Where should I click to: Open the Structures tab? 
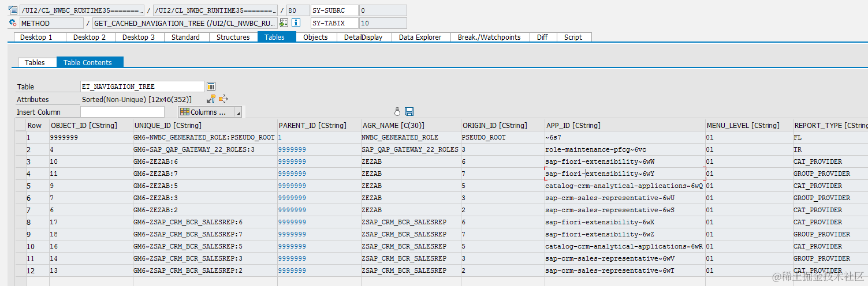(233, 37)
